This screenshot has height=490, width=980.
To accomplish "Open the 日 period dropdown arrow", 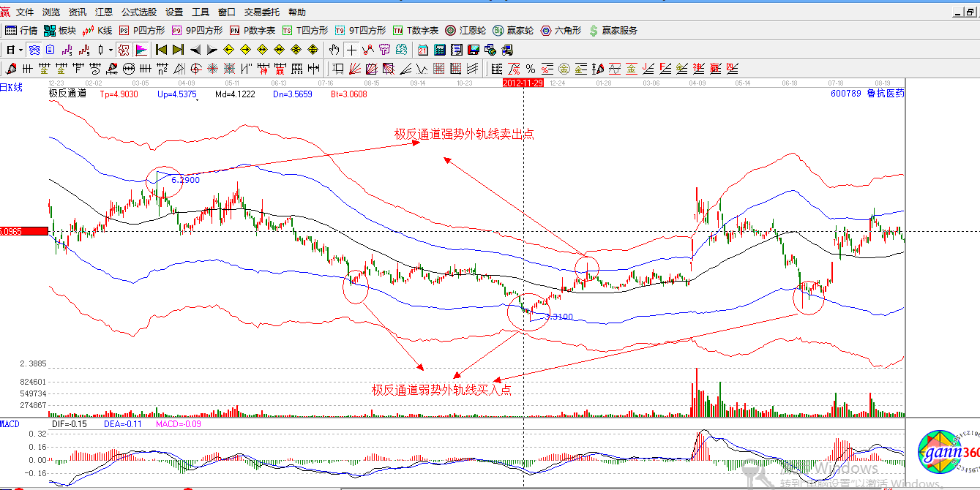I will click(20, 50).
